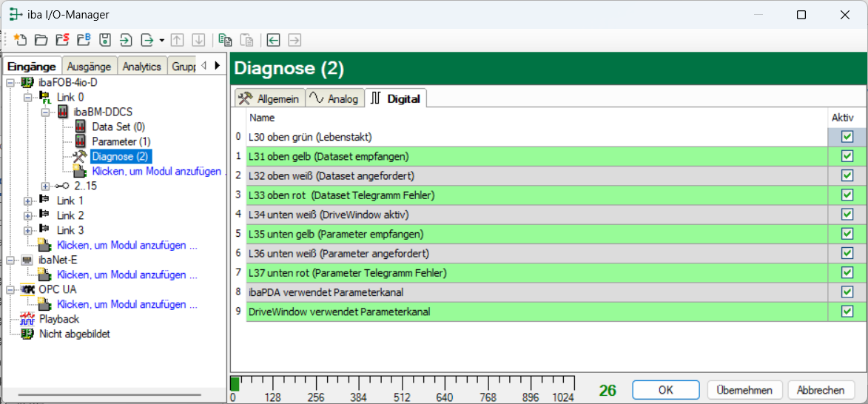Open the Analytics tab
The height and width of the screenshot is (404, 868).
[x=142, y=67]
